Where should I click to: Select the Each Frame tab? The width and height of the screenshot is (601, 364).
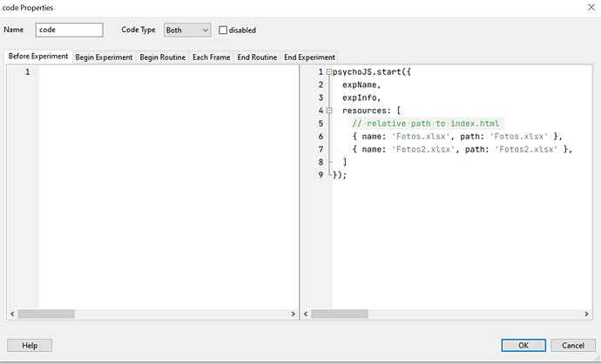[211, 57]
